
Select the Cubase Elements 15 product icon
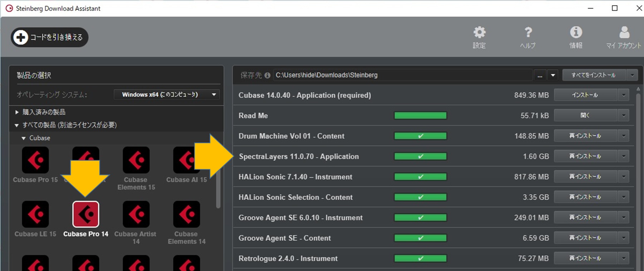(x=136, y=160)
